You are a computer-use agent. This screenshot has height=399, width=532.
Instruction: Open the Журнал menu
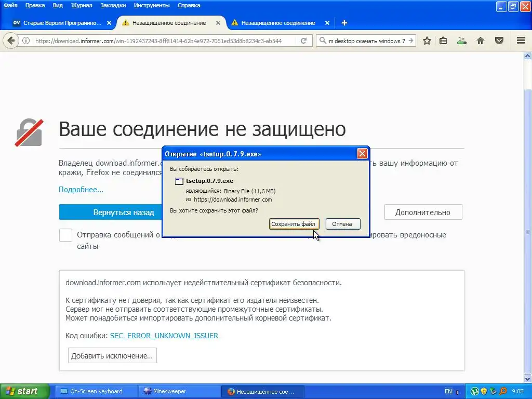(x=82, y=5)
